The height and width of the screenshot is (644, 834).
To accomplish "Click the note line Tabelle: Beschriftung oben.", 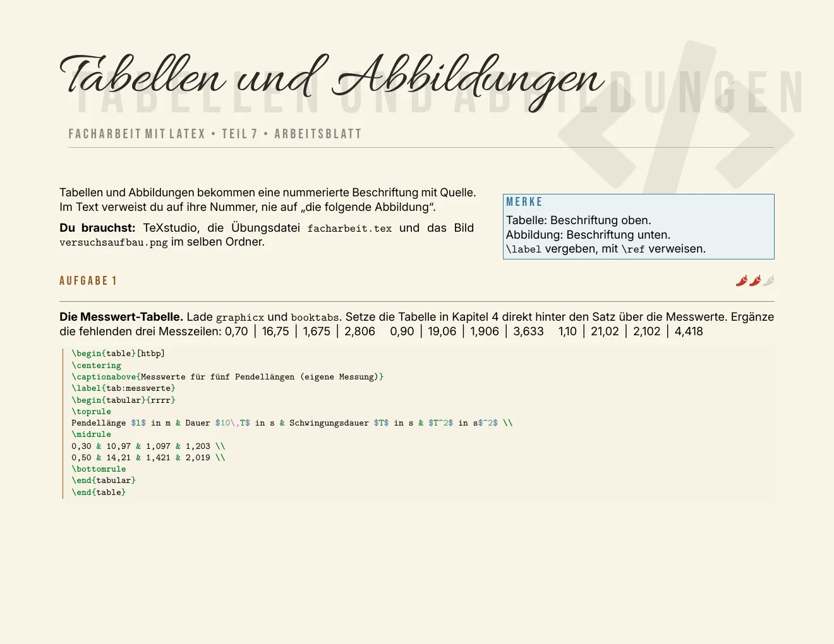I will (579, 220).
